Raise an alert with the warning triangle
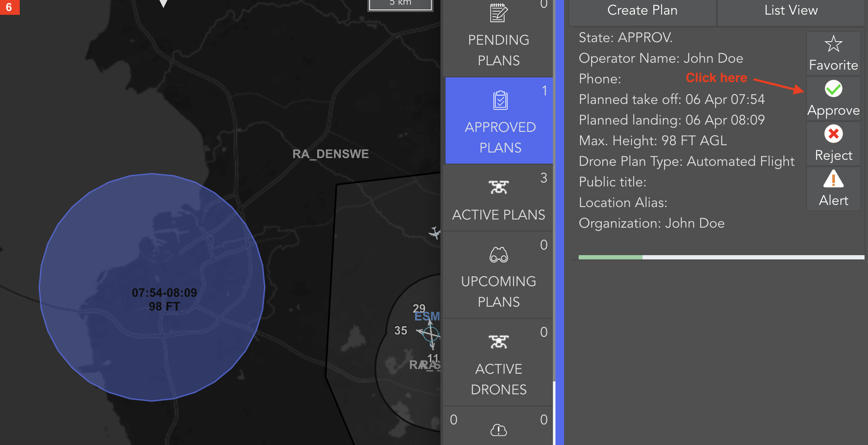 (833, 179)
